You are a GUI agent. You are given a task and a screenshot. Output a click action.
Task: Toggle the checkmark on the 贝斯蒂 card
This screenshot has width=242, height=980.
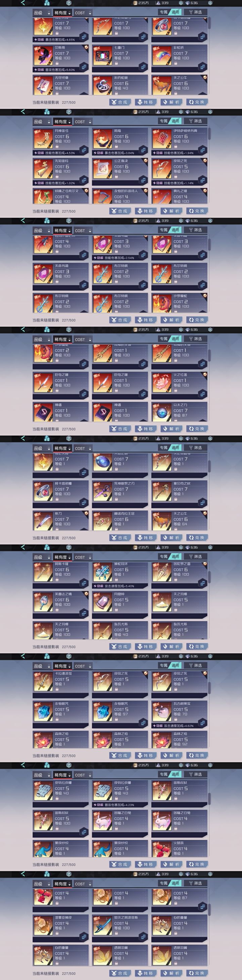[x=86, y=47]
